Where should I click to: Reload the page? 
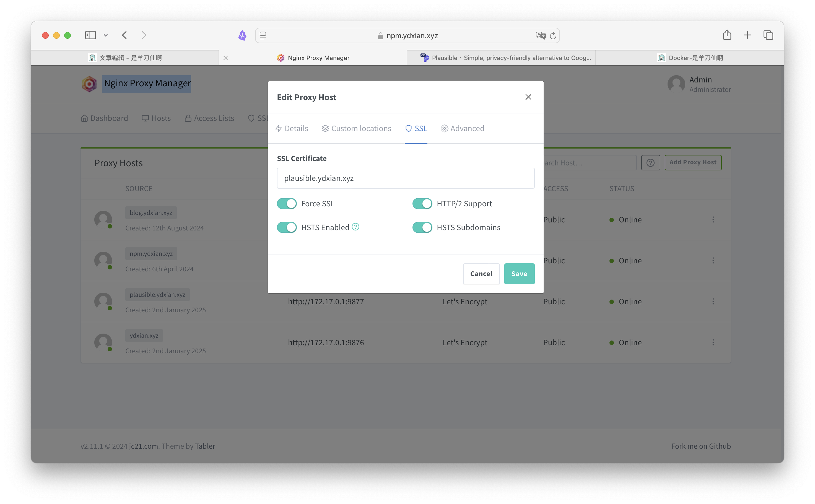click(x=553, y=36)
